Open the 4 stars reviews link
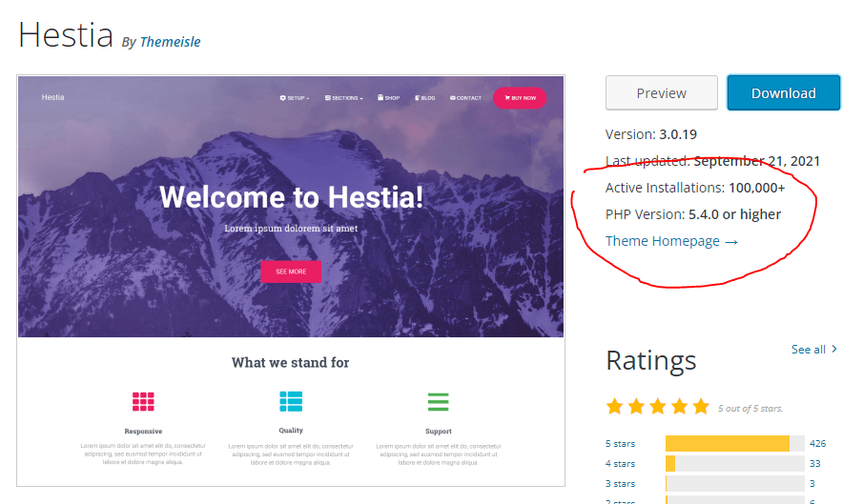This screenshot has height=504, width=863. [x=620, y=464]
